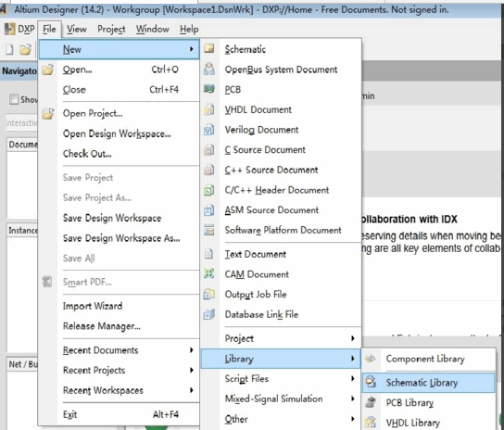Open the Window menu
The height and width of the screenshot is (430, 504).
(x=152, y=30)
